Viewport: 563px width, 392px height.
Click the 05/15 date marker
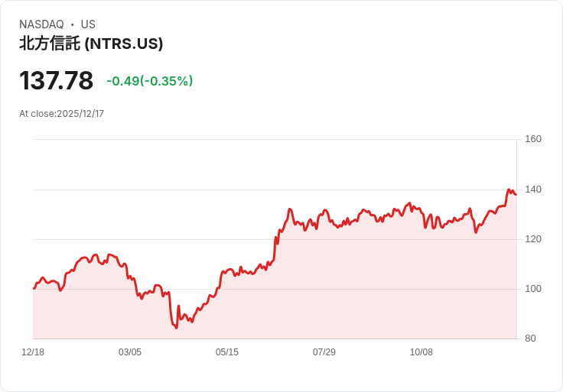tap(227, 352)
